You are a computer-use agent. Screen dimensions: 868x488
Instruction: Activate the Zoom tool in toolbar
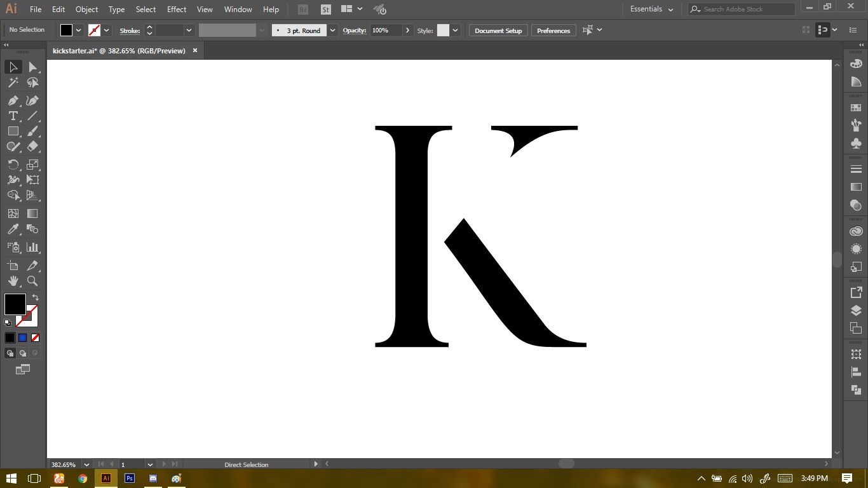[x=32, y=281]
